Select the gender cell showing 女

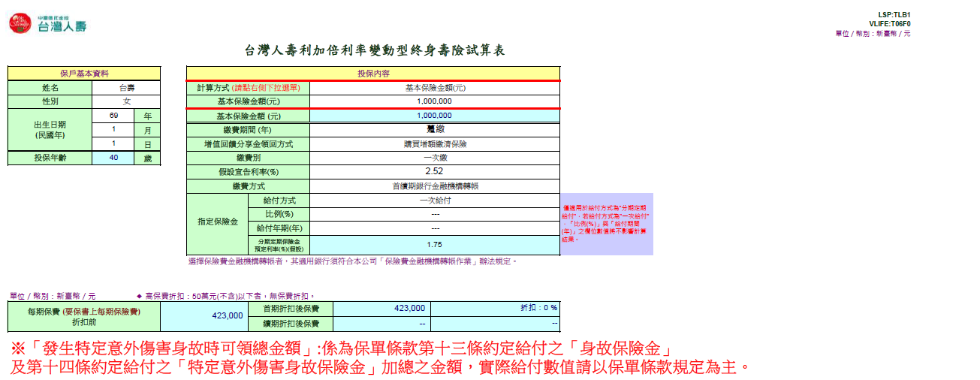pyautogui.click(x=126, y=101)
